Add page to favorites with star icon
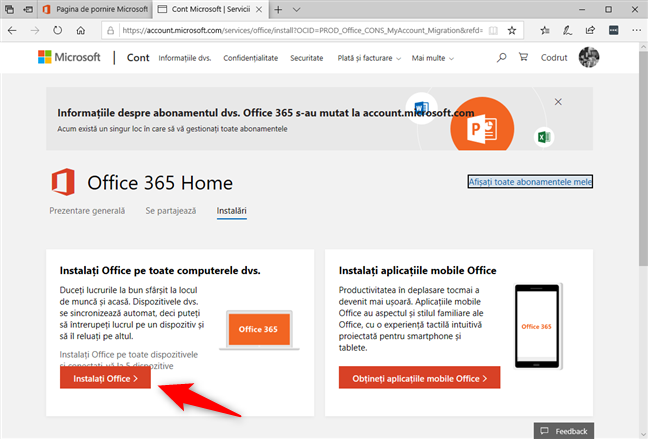 coord(512,30)
